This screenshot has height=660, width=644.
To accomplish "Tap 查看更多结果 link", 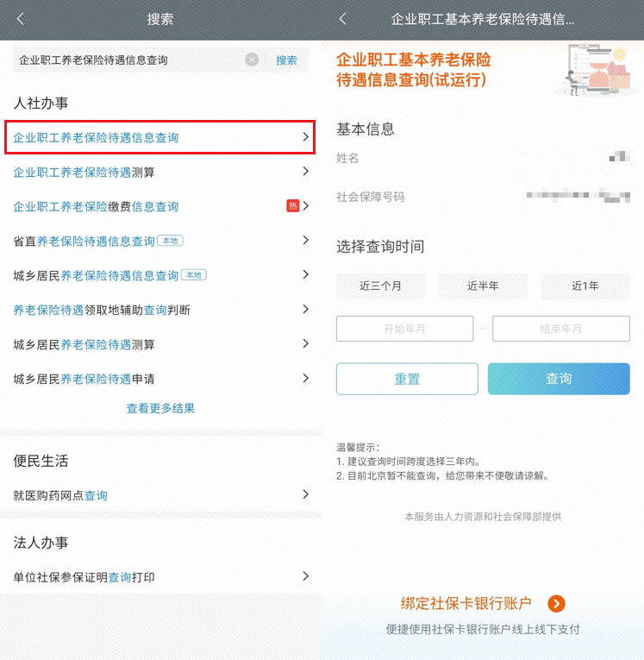I will point(160,408).
